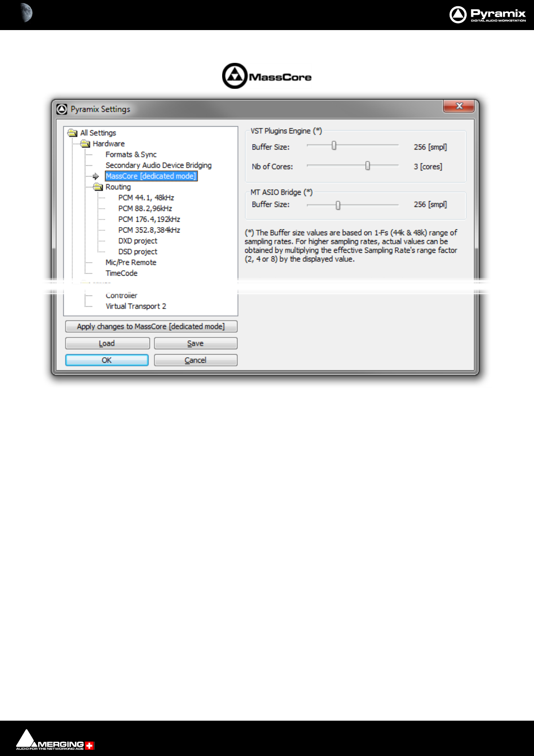
Task: Click the moon icon in header
Action: 26,13
